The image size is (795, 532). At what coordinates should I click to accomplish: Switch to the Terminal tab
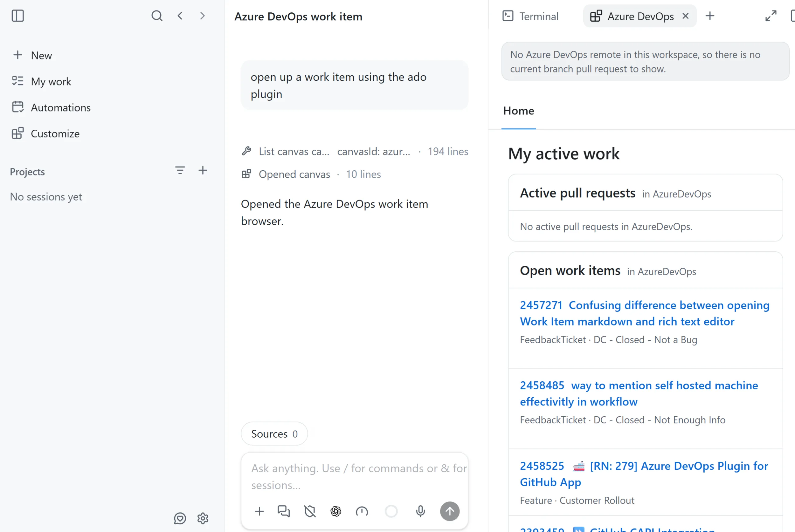(530, 16)
